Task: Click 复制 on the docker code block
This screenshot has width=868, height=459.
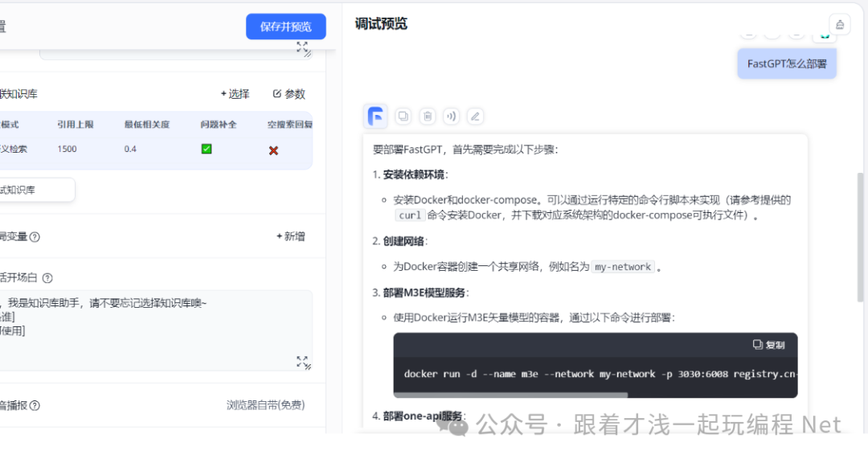Action: pyautogui.click(x=769, y=345)
